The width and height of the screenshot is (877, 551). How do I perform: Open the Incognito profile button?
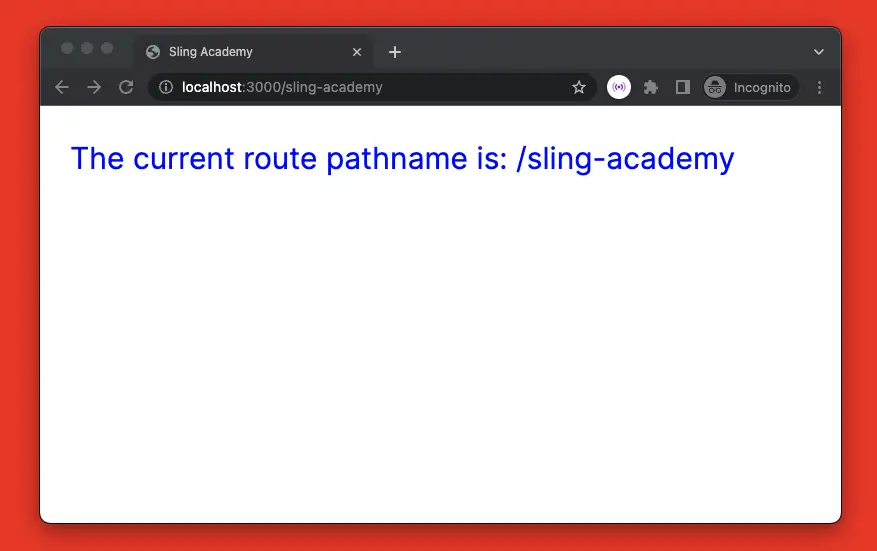click(x=750, y=87)
